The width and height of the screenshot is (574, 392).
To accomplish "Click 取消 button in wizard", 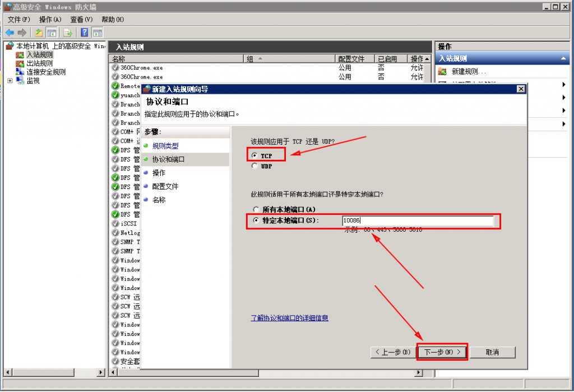I will coord(492,352).
